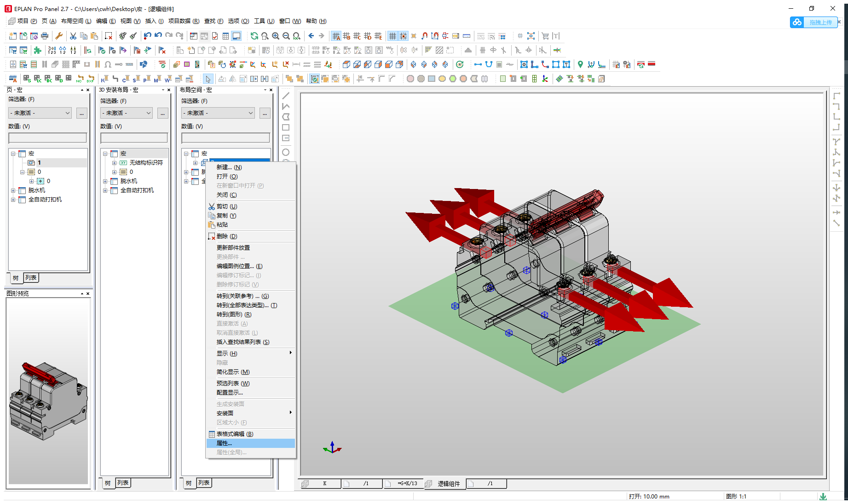The height and width of the screenshot is (504, 848).
Task: Expand 脱水机 node in the 页 - 宏 tree
Action: (x=13, y=190)
